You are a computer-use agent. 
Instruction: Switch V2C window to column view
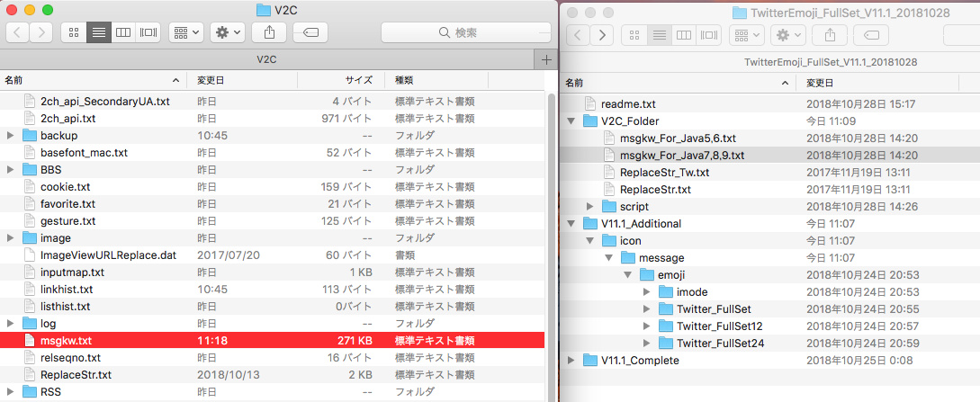(123, 32)
